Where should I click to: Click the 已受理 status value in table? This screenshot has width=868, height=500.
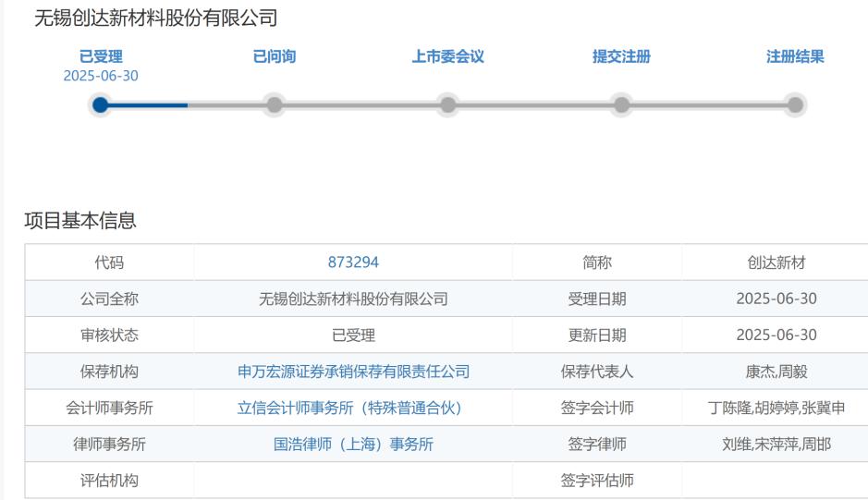pyautogui.click(x=353, y=335)
